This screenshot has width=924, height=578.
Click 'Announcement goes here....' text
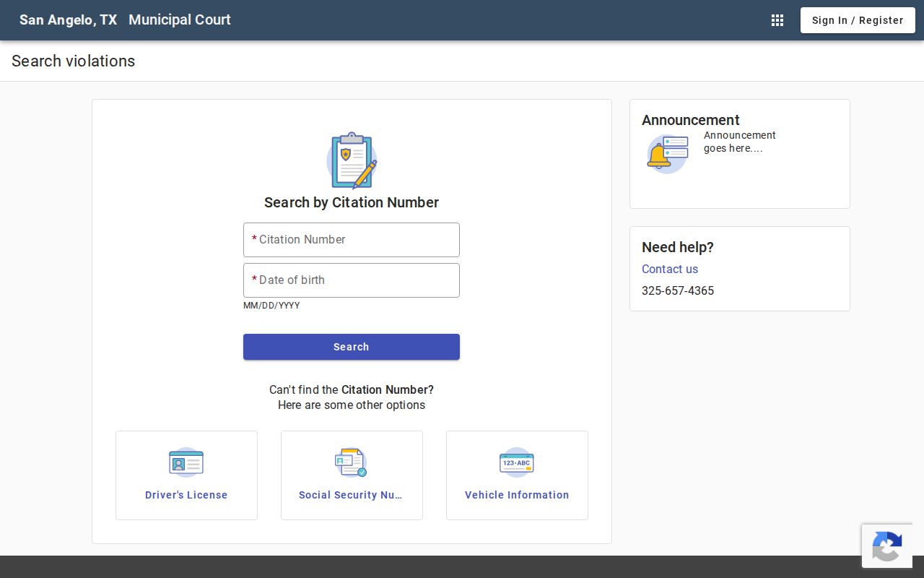click(x=740, y=142)
